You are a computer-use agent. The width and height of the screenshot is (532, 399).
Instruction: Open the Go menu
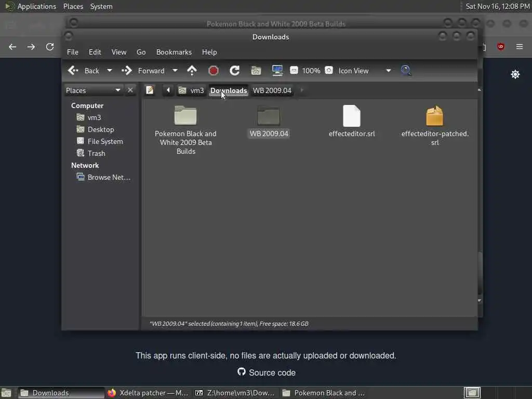pyautogui.click(x=141, y=52)
